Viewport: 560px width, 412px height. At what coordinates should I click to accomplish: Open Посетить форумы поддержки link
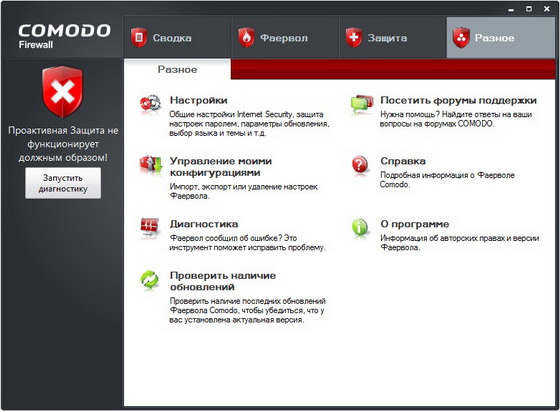pos(459,101)
